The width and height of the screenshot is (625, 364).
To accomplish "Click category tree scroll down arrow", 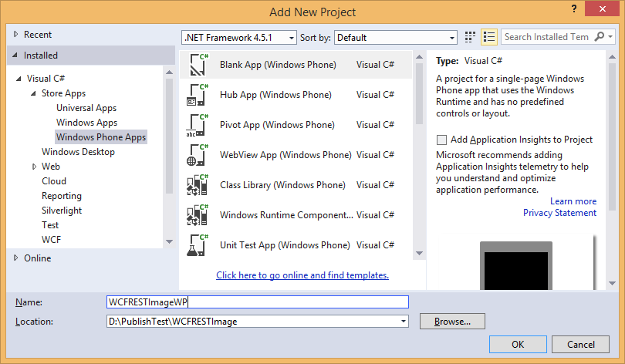I will pyautogui.click(x=169, y=241).
